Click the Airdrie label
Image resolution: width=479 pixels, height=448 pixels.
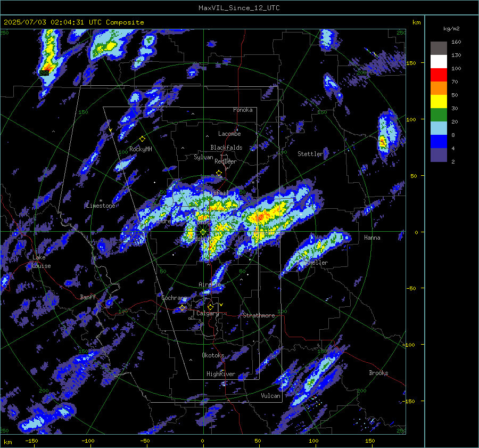(210, 284)
